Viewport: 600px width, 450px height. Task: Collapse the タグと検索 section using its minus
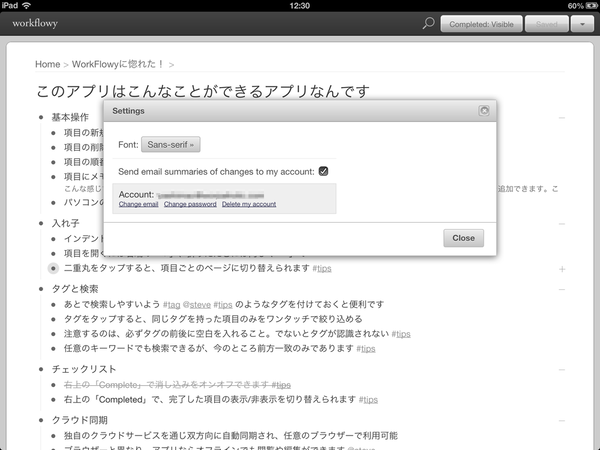click(562, 290)
